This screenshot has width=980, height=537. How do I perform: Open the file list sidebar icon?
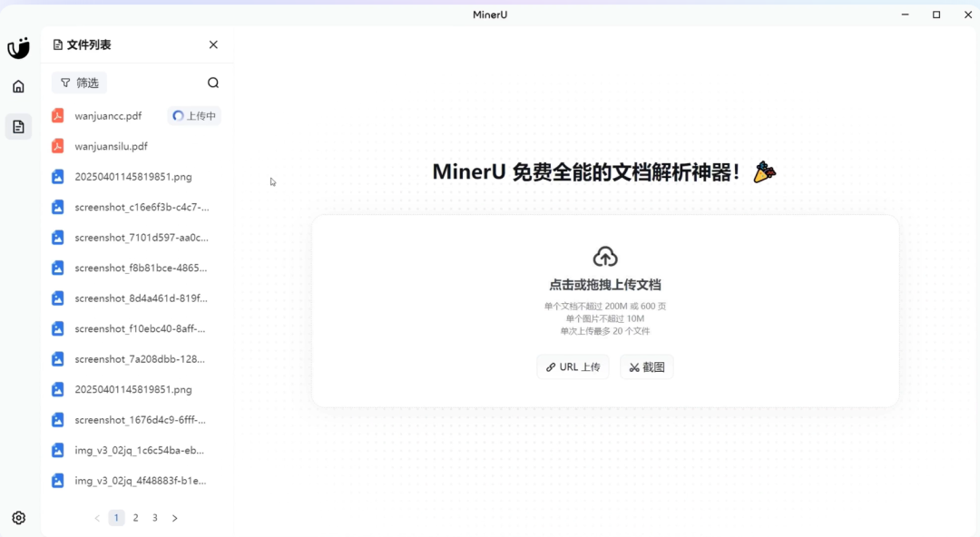point(19,127)
